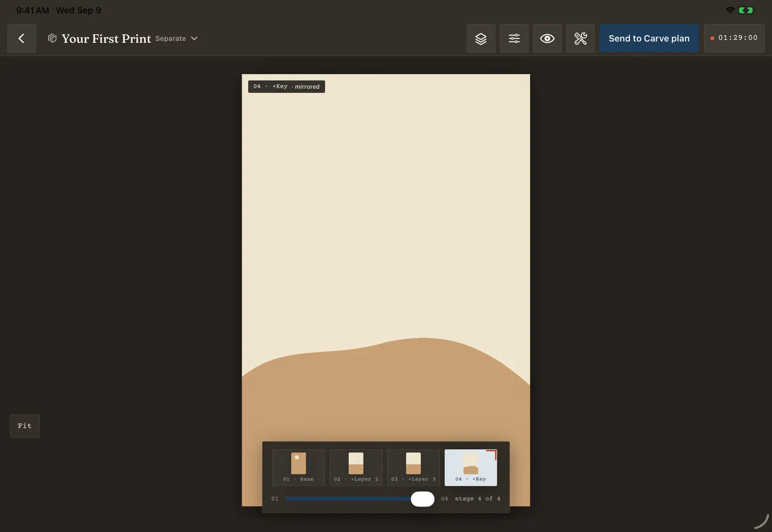Click the Fit zoom button
Screen dimensions: 772x532
pyautogui.click(x=25, y=426)
